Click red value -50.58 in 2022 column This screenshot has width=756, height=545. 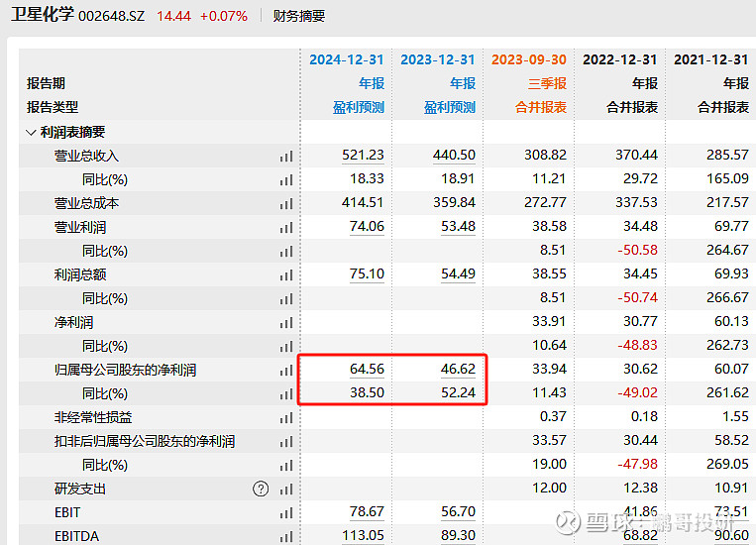point(637,251)
